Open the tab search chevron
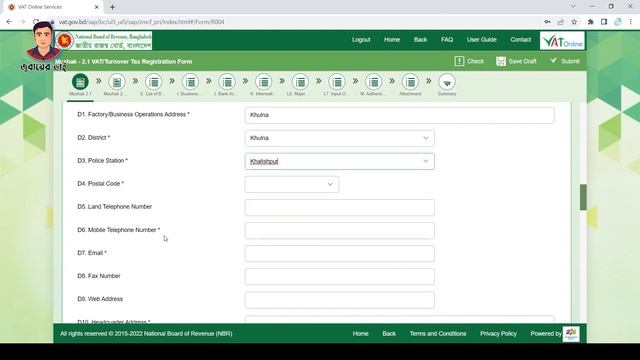Viewport: 640px width, 360px height. (x=573, y=7)
